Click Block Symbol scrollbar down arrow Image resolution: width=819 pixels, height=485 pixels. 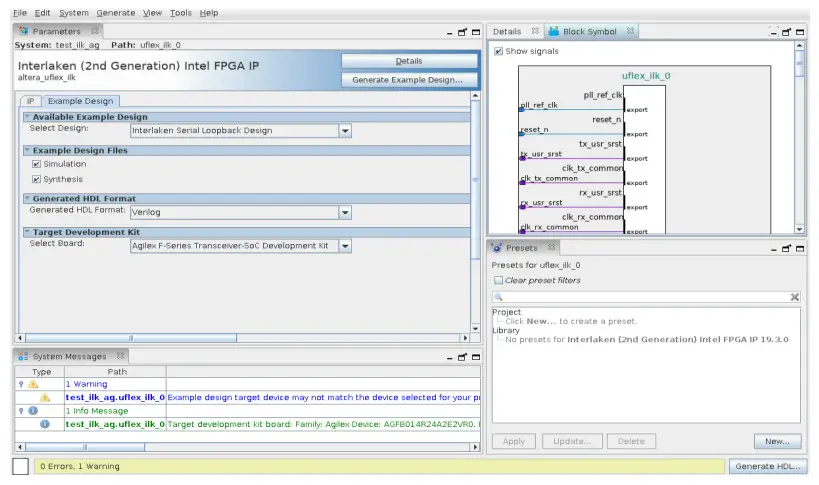coord(799,229)
